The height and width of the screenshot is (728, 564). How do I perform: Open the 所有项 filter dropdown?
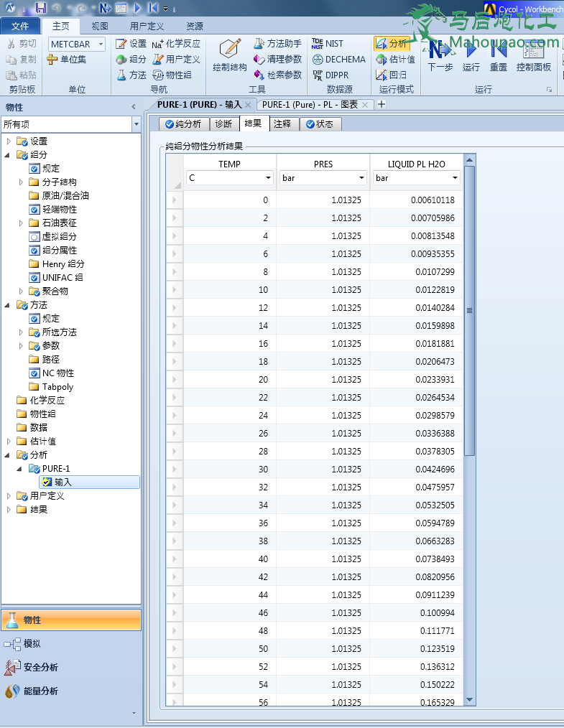(x=136, y=124)
